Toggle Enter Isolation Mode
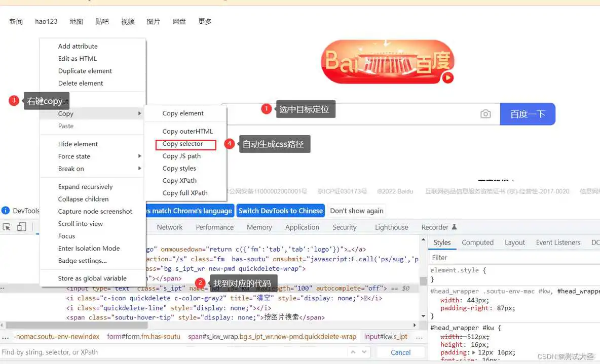Viewport: 600px width, 364px height. tap(89, 248)
